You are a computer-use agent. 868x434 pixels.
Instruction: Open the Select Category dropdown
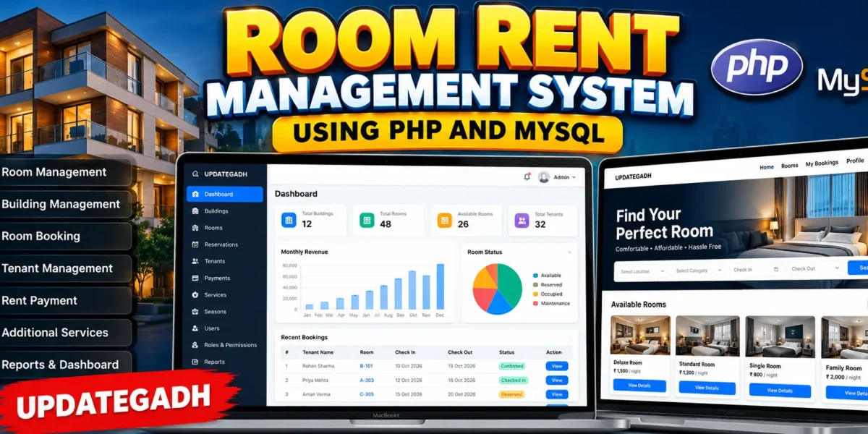click(x=698, y=270)
